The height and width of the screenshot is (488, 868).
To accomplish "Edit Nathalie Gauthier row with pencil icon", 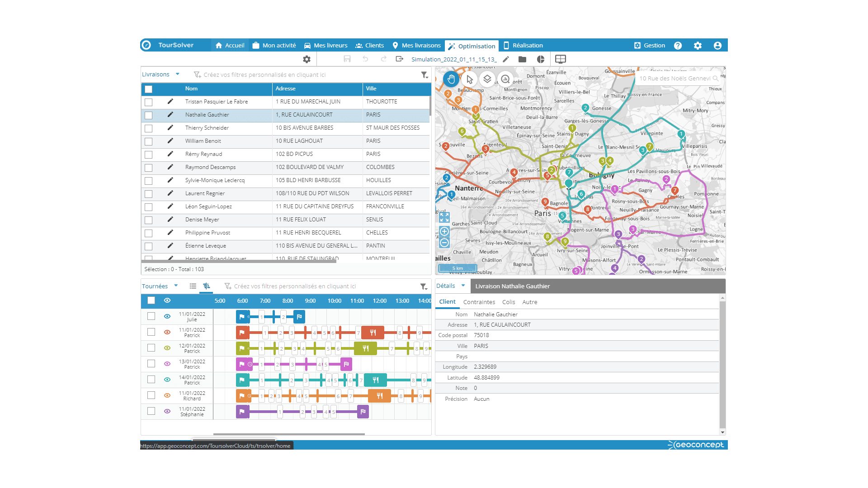I will (170, 115).
